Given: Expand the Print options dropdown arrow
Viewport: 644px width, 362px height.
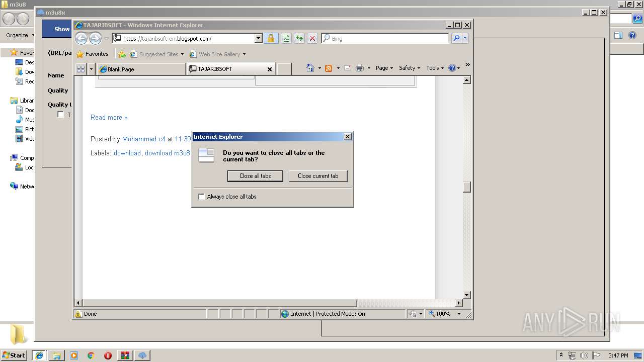Looking at the screenshot, I should pos(369,68).
